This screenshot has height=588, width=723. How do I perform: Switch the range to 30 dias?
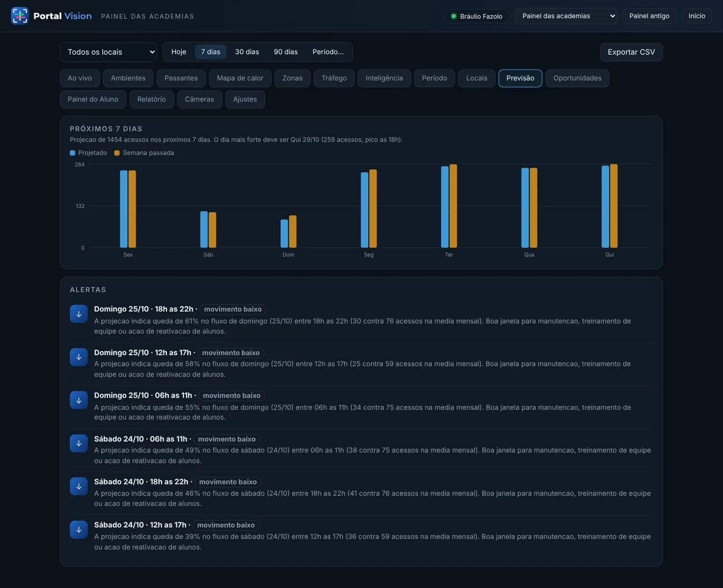point(247,52)
